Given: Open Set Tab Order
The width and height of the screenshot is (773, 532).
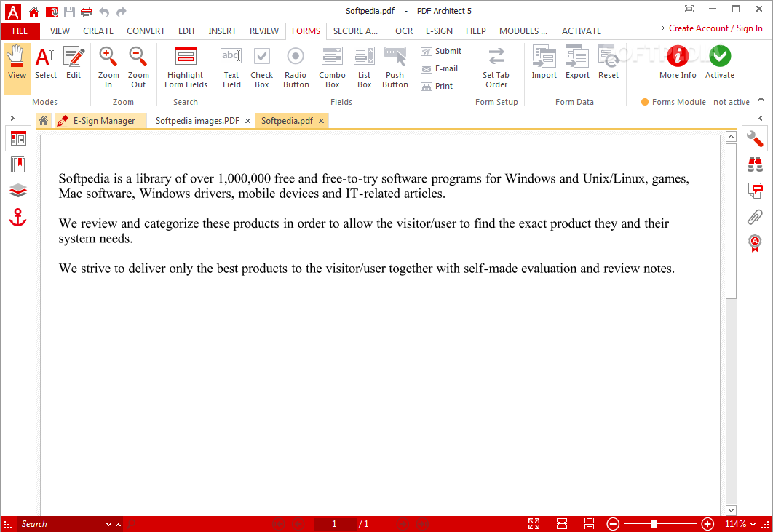Looking at the screenshot, I should pyautogui.click(x=496, y=67).
